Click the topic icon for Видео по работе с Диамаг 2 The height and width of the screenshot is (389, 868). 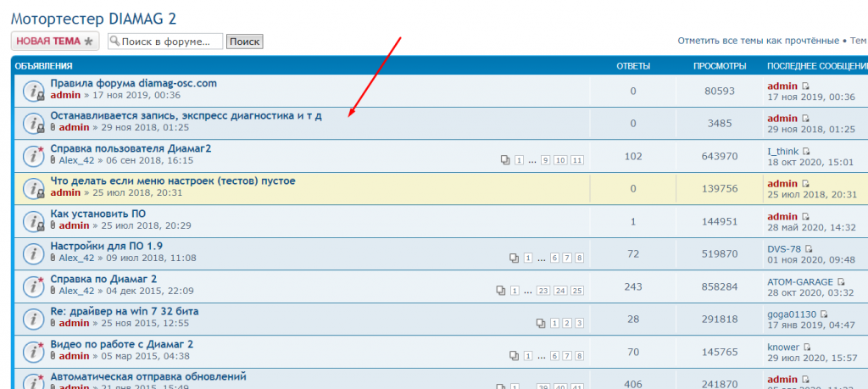[34, 352]
